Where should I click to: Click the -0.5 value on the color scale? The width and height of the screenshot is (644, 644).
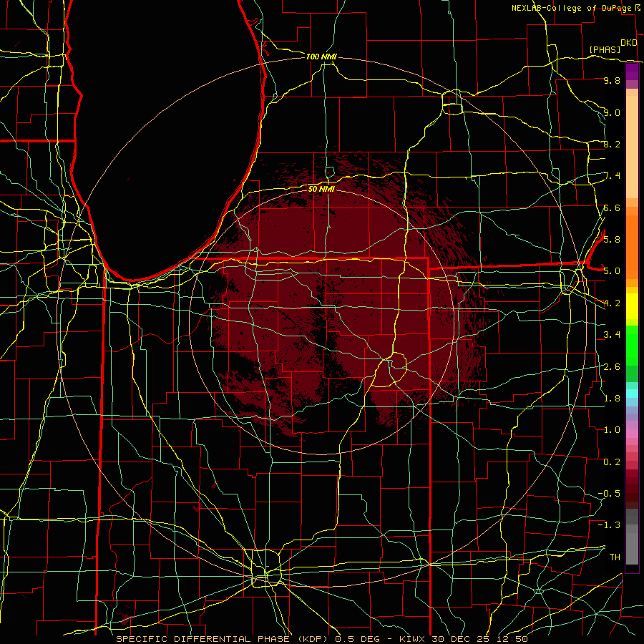click(609, 493)
